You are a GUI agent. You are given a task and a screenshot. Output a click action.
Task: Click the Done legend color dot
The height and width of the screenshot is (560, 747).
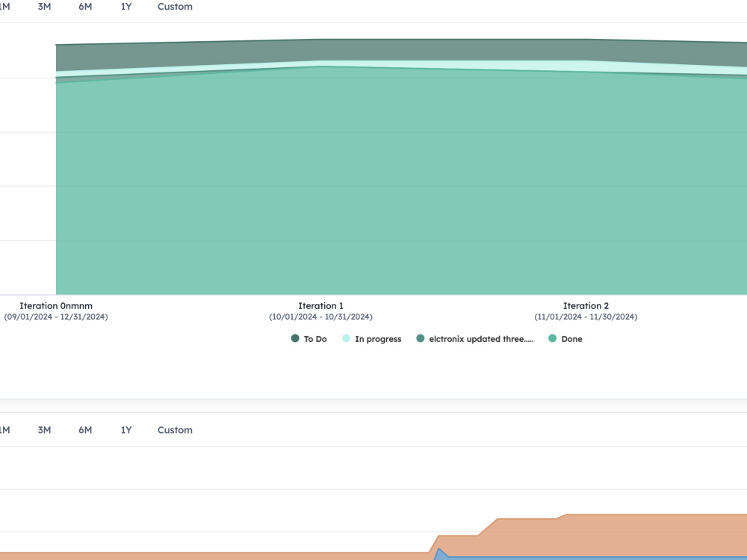click(552, 338)
